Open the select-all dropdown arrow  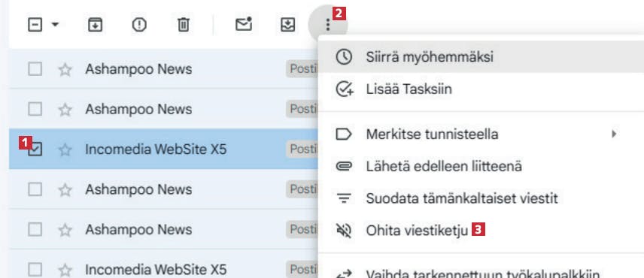[x=55, y=25]
